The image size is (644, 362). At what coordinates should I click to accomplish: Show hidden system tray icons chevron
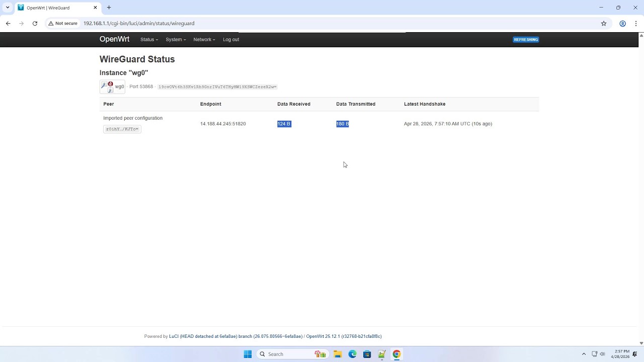click(x=584, y=354)
